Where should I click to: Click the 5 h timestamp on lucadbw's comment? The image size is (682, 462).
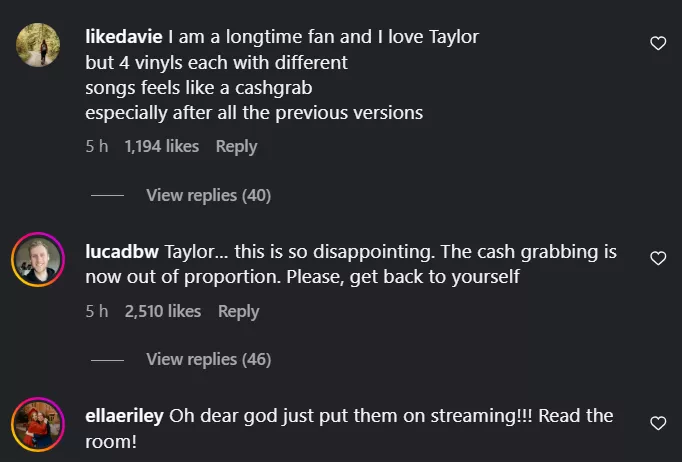96,311
